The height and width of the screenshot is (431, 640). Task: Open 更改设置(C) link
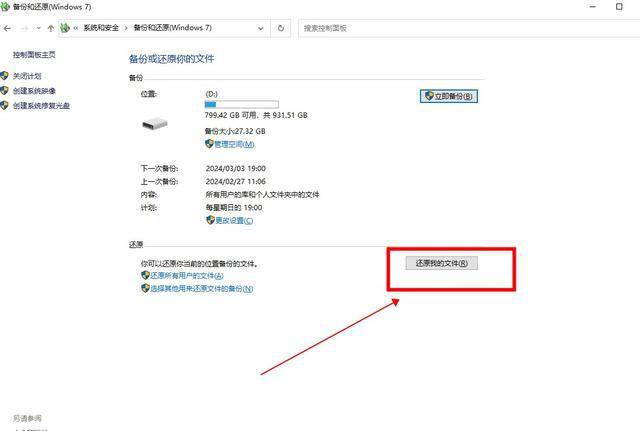pos(234,220)
